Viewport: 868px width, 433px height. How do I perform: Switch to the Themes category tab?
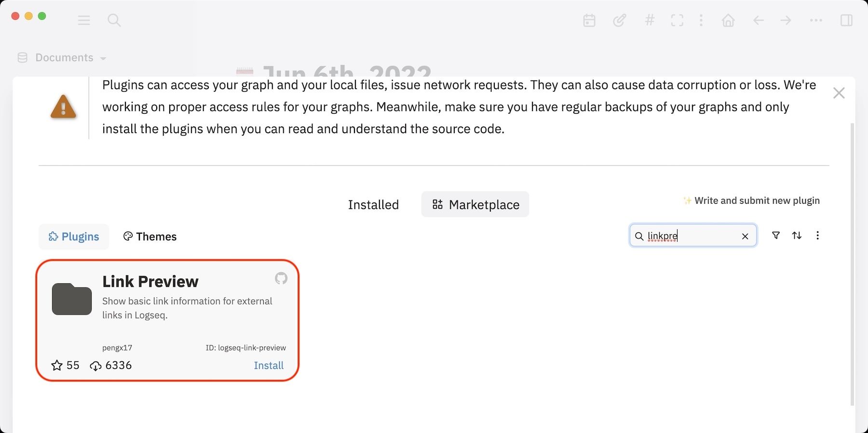pos(150,237)
